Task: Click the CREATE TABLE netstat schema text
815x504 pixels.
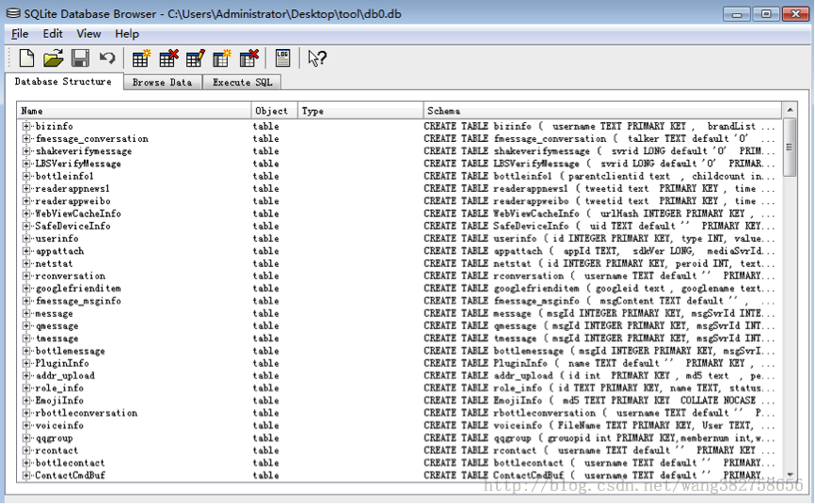Action: coord(599,263)
